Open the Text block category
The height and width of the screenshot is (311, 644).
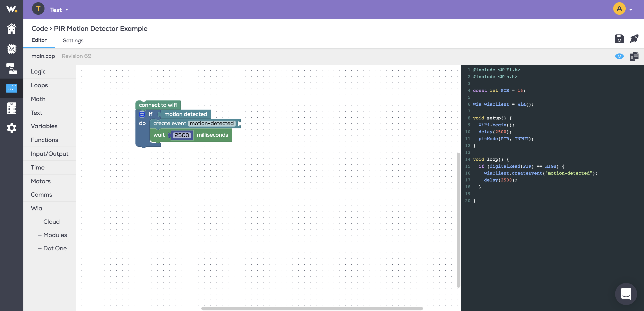point(50,113)
